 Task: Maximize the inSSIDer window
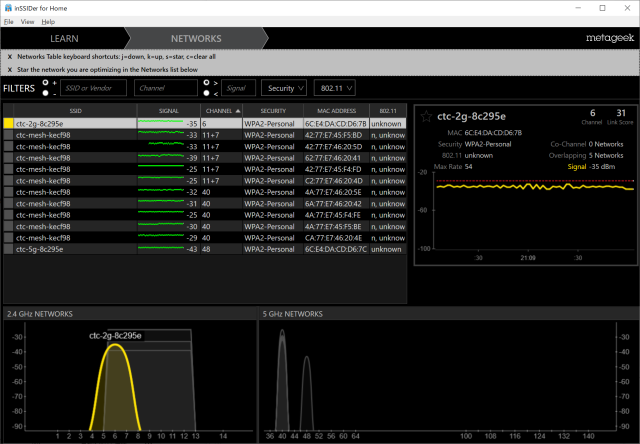coord(602,8)
